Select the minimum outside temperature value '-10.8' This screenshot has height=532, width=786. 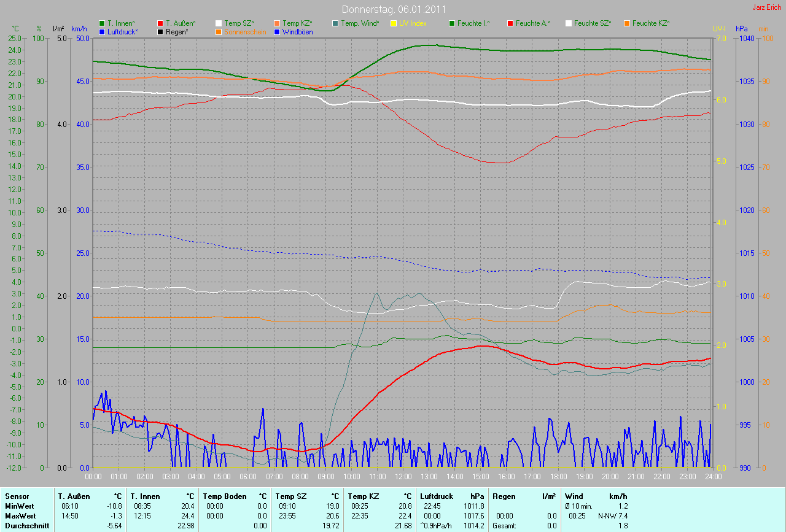(x=113, y=506)
